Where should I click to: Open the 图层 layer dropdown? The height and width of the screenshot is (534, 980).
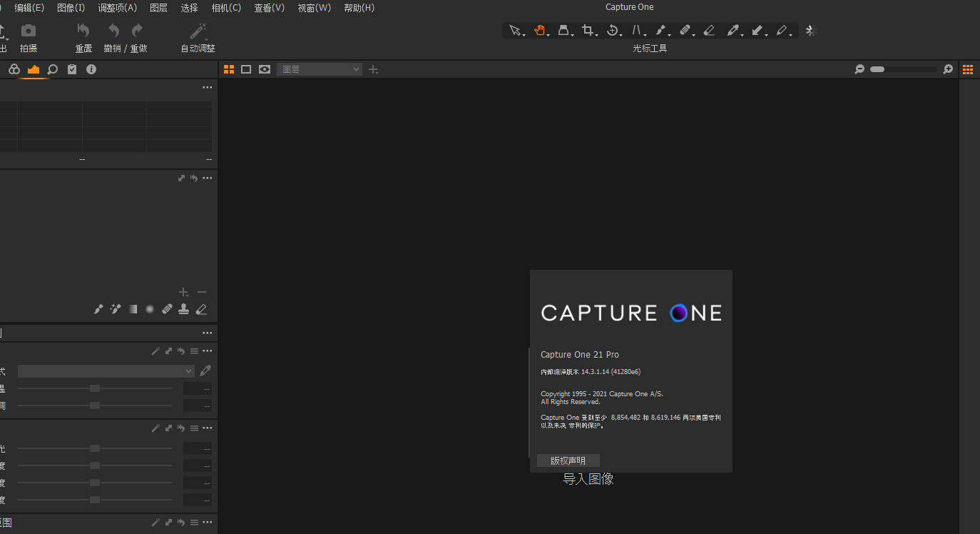[x=320, y=69]
